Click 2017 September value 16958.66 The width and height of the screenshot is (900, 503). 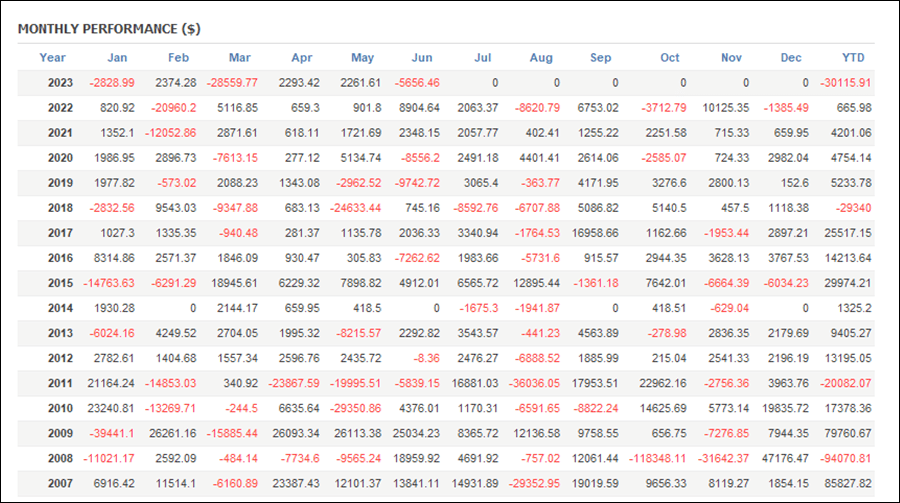[x=595, y=233]
